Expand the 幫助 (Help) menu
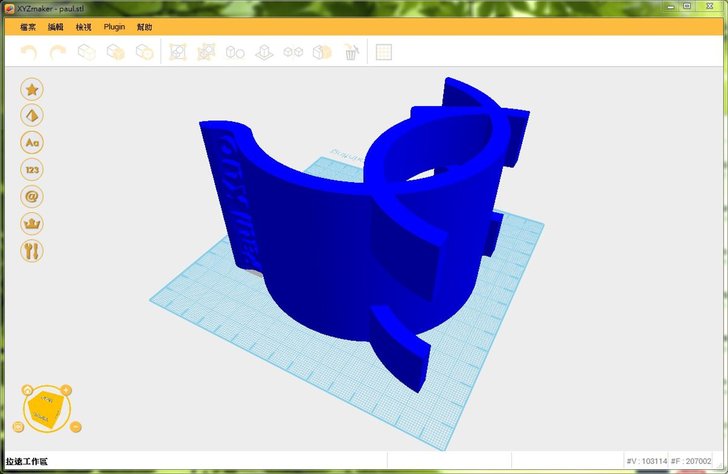Screen dimensions: 728x474 [x=145, y=27]
